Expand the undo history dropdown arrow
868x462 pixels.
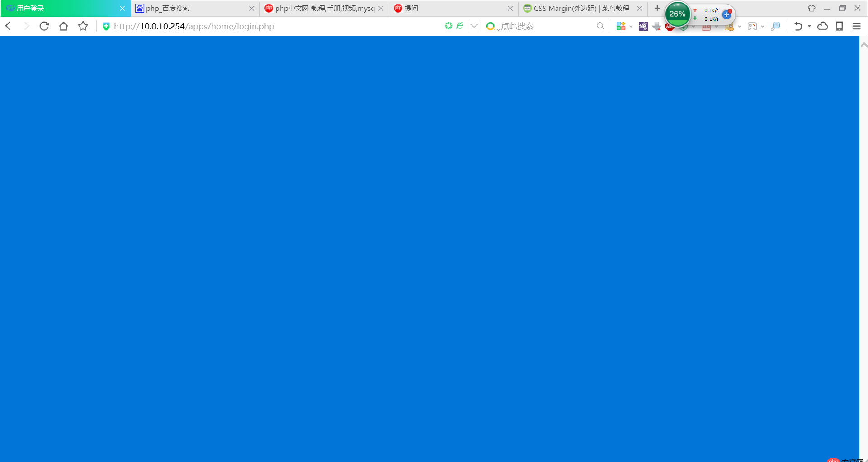809,26
